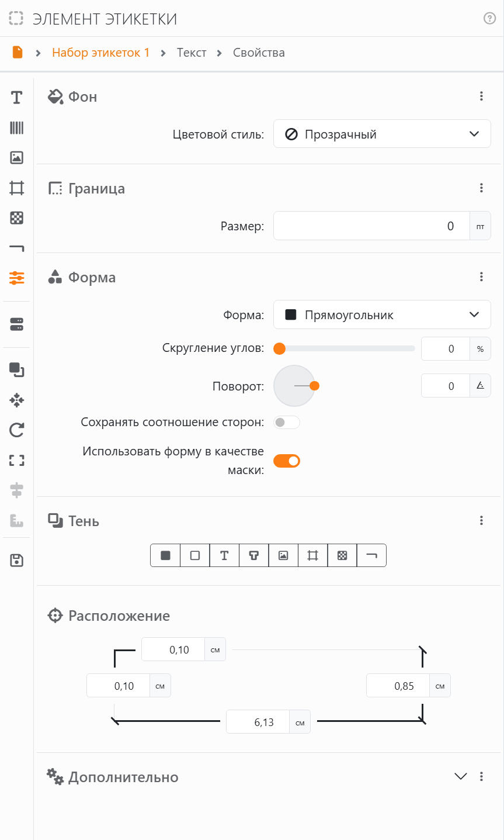Image resolution: width=504 pixels, height=840 pixels.
Task: Select the text shadow icon under Тень
Action: (224, 555)
